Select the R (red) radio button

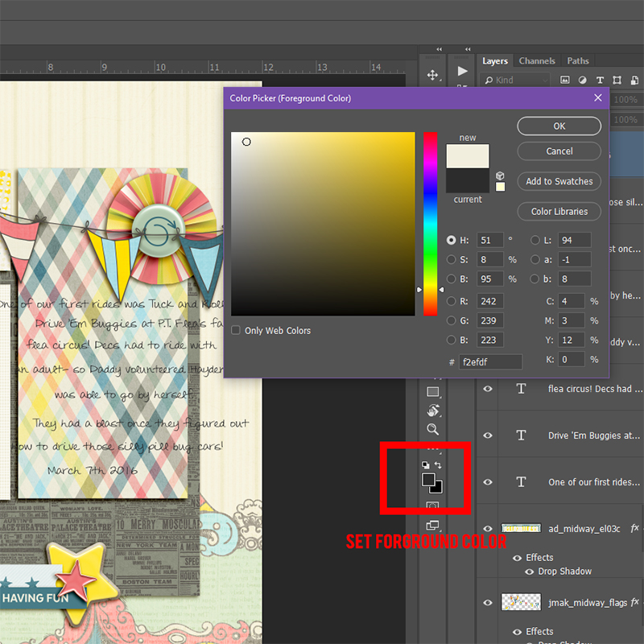point(451,301)
